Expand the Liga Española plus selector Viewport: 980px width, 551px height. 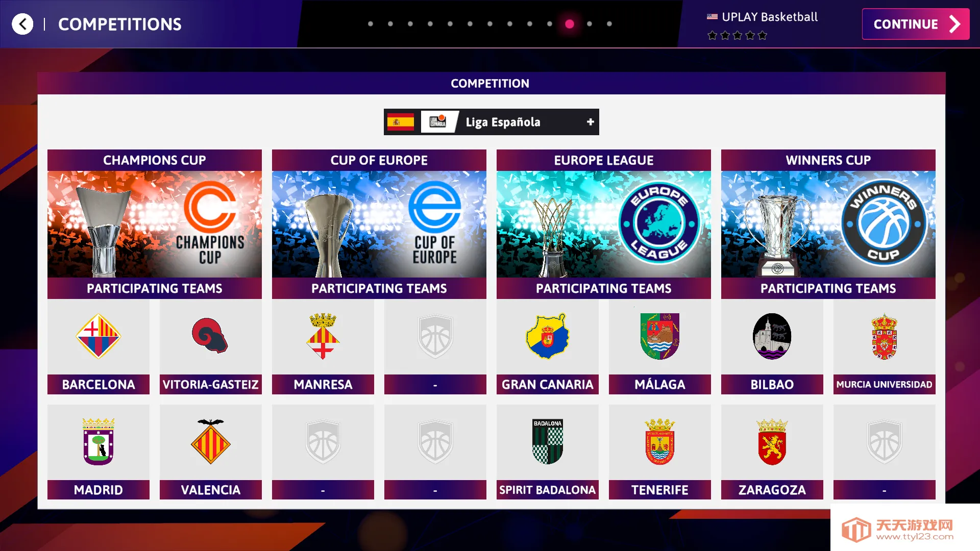click(x=590, y=122)
